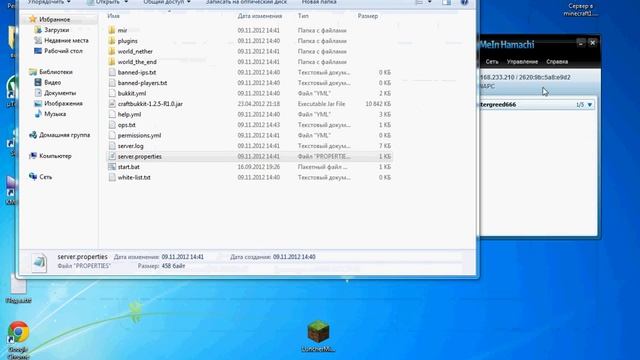
Task: Select the Hamachi network row ending tergreed666
Action: 537,105
